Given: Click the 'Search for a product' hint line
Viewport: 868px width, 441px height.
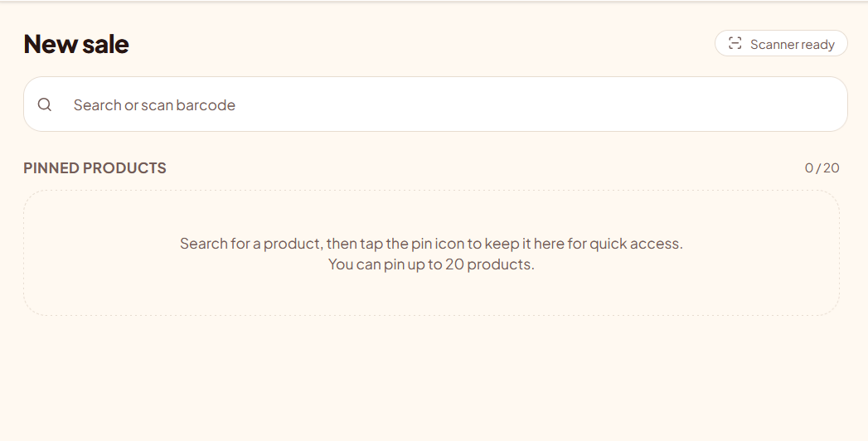Looking at the screenshot, I should pyautogui.click(x=431, y=244).
